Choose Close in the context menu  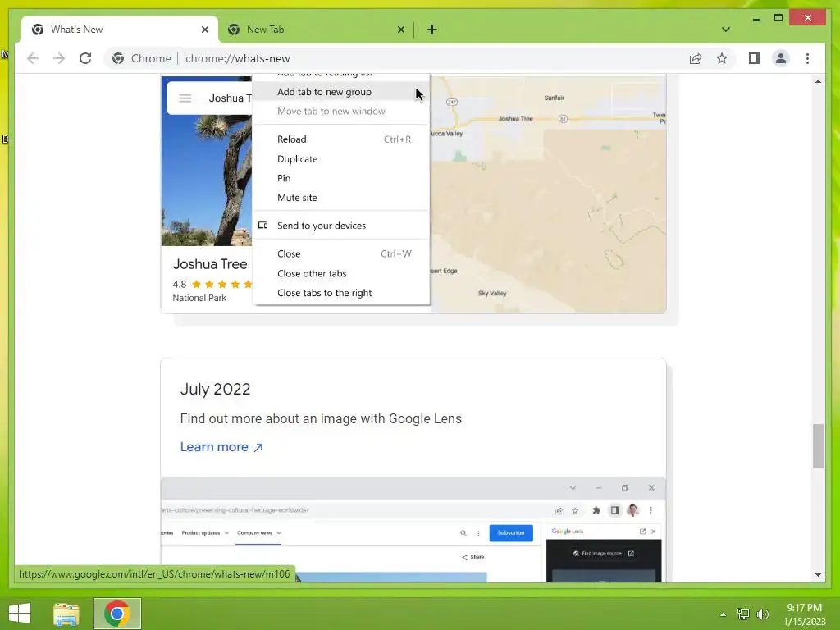341,254
